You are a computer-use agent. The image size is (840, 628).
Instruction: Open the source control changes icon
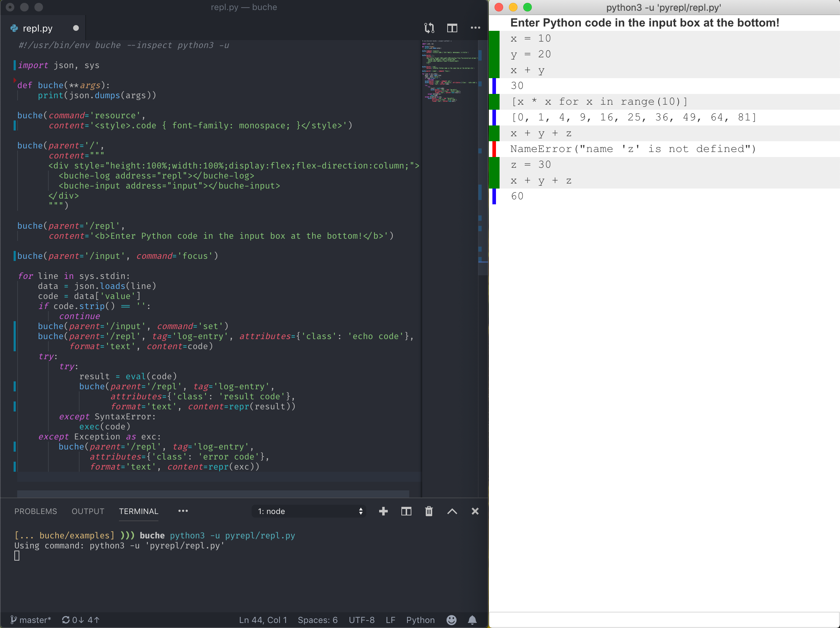(x=429, y=28)
